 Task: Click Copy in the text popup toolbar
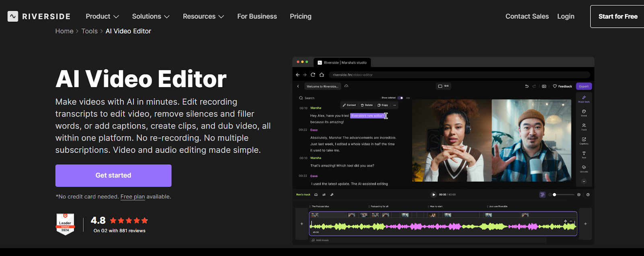[x=383, y=105]
